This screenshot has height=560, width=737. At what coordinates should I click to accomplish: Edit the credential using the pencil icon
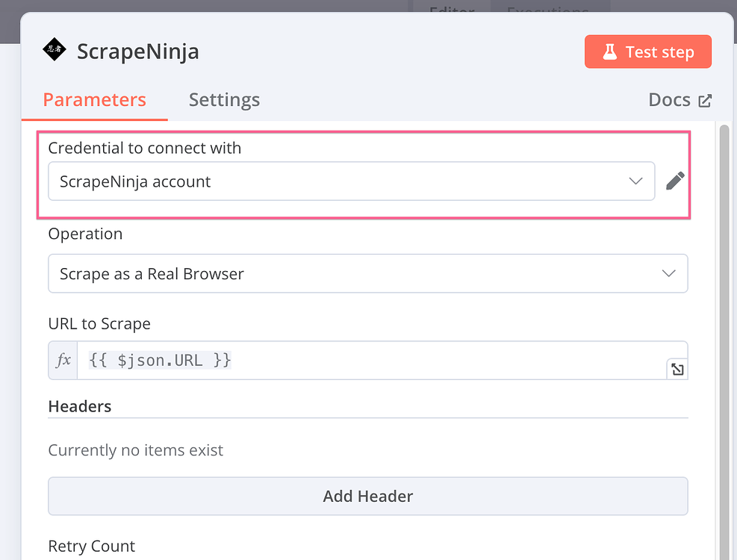674,181
